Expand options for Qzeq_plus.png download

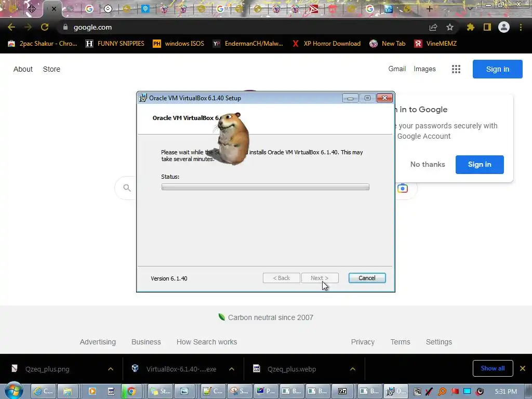[x=111, y=369]
